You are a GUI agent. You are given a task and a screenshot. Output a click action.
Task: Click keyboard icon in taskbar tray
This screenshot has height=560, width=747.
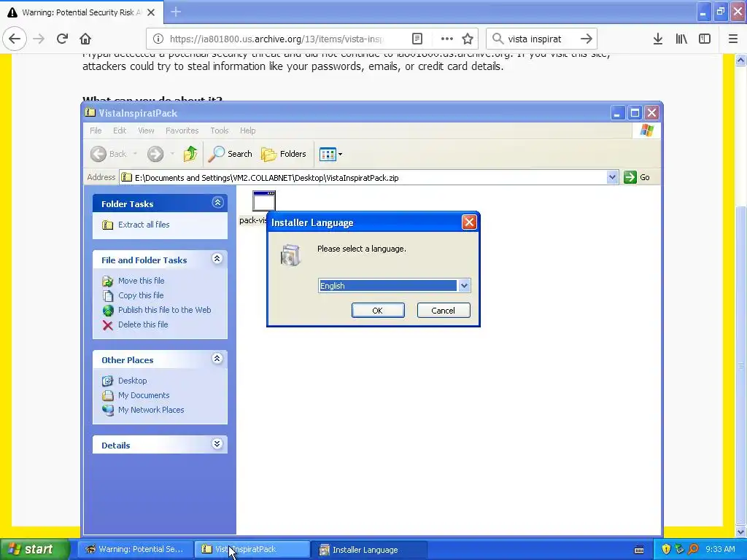(639, 550)
